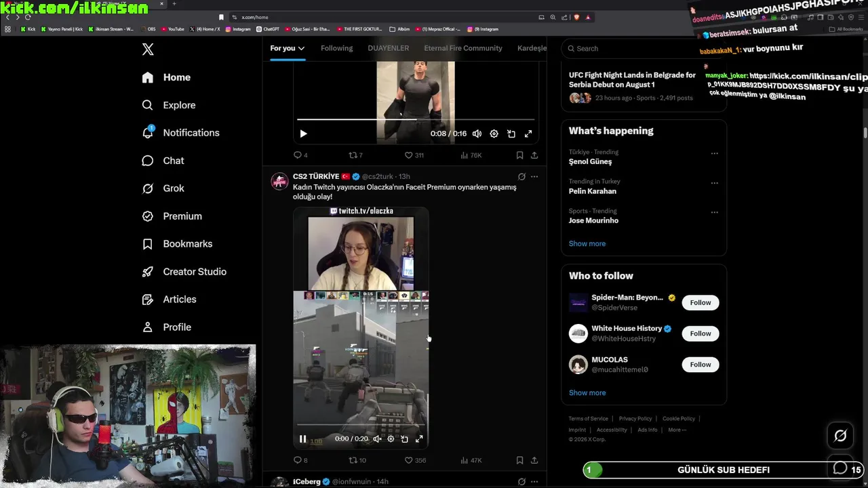Like the top post with 311 likes
Viewport: 868px width, 488px height.
coord(414,155)
